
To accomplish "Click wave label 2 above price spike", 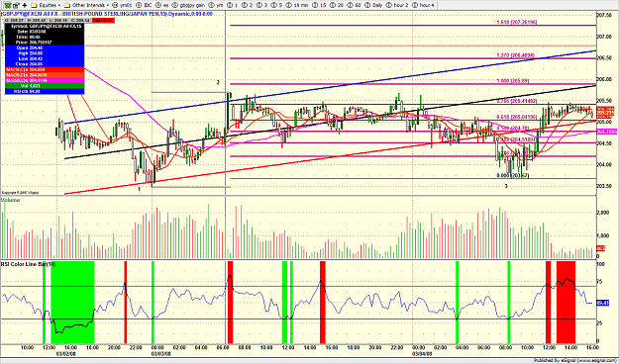I will [218, 83].
